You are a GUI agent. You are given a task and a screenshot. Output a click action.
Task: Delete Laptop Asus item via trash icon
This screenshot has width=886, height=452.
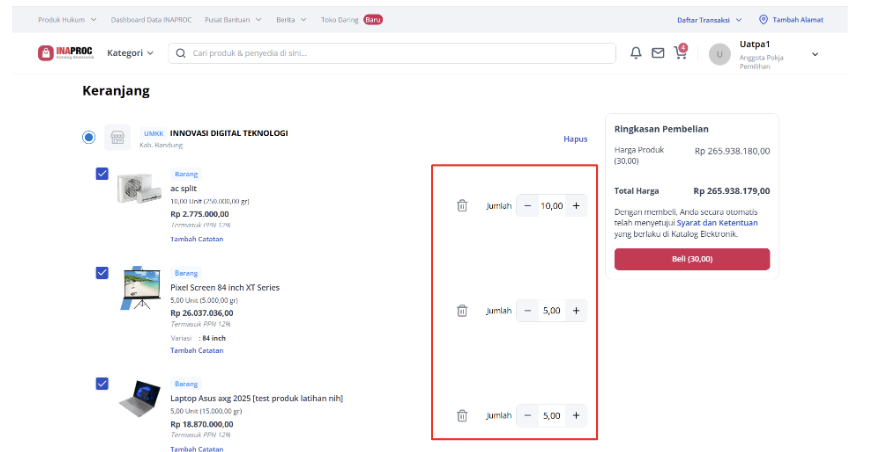[x=462, y=416]
